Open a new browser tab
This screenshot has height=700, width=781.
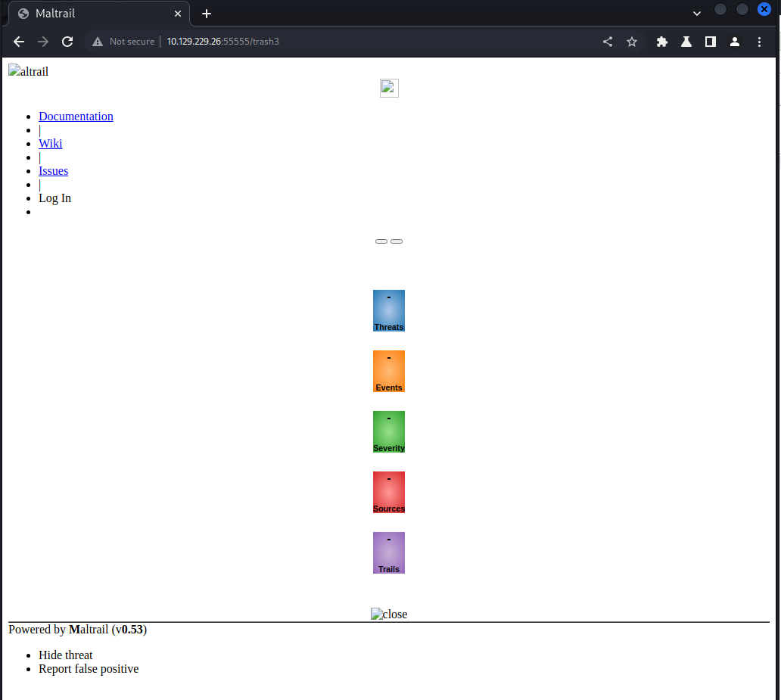point(207,14)
